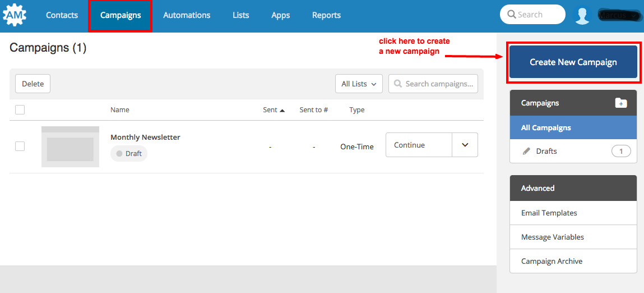
Task: Open Email Templates under Advanced
Action: (573, 213)
